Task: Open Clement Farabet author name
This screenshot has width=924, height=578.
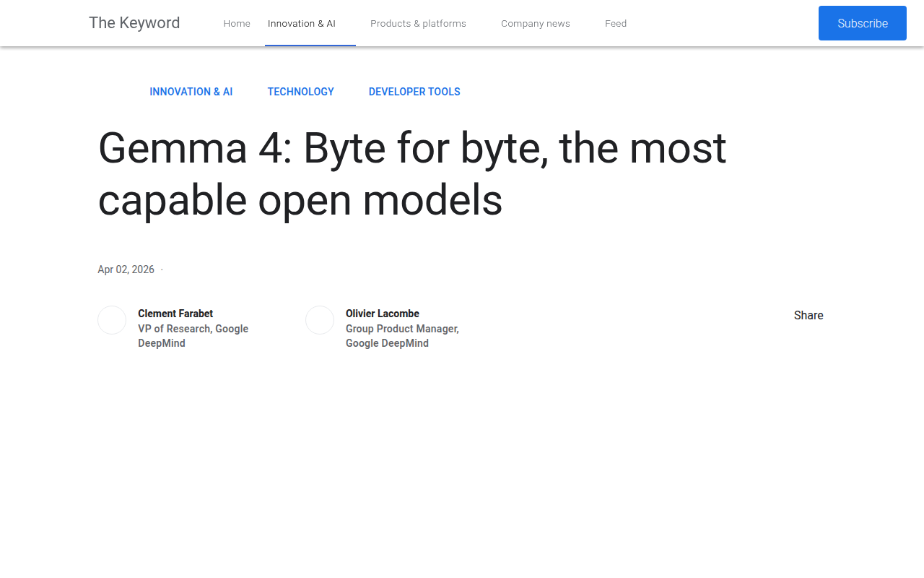Action: click(175, 314)
